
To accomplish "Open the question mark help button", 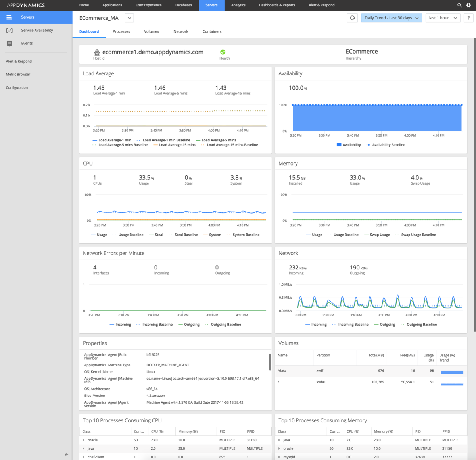I will click(x=469, y=18).
